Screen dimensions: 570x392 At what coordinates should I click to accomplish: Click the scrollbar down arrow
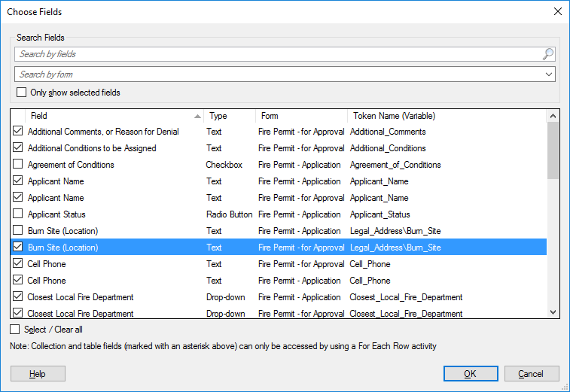553,312
